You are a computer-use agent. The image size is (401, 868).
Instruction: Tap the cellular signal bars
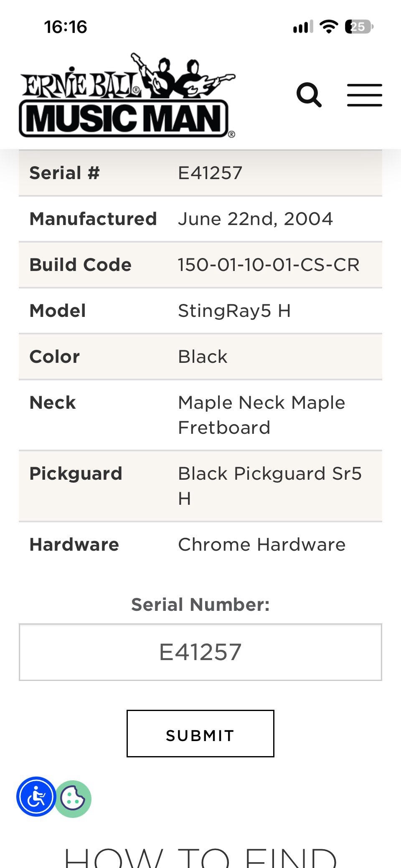click(303, 27)
